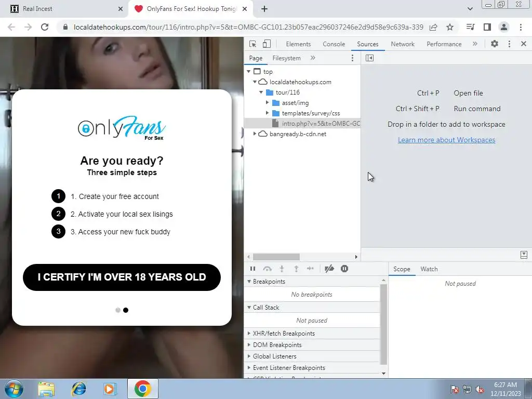Click I CERTIFY I'M OVER 18 YEARS OLD button
Viewport: 532px width, 399px height.
click(122, 277)
